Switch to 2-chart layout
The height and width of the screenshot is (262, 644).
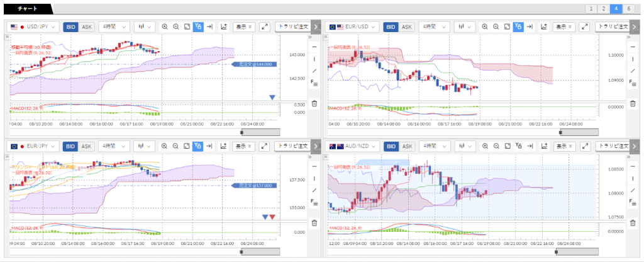[602, 9]
